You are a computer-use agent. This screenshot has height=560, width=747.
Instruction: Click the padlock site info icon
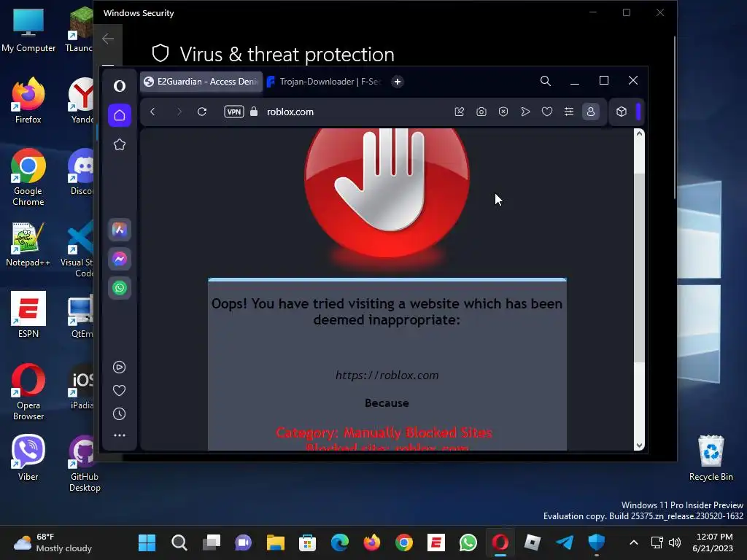[254, 112]
